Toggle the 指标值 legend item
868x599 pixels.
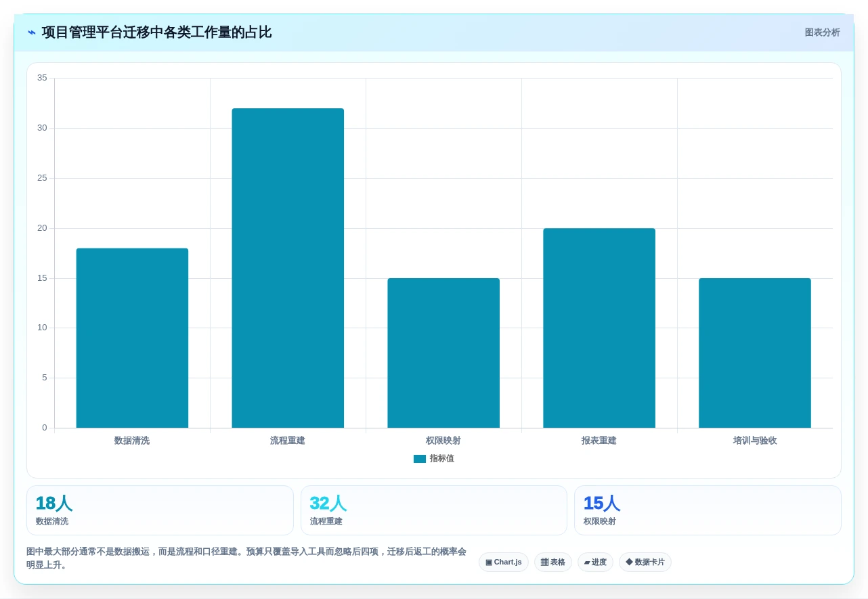(434, 459)
